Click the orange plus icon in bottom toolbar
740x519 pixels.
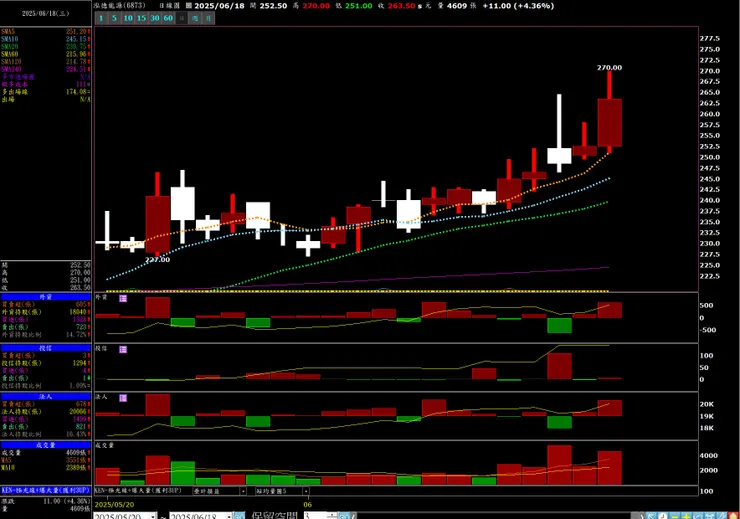[686, 516]
